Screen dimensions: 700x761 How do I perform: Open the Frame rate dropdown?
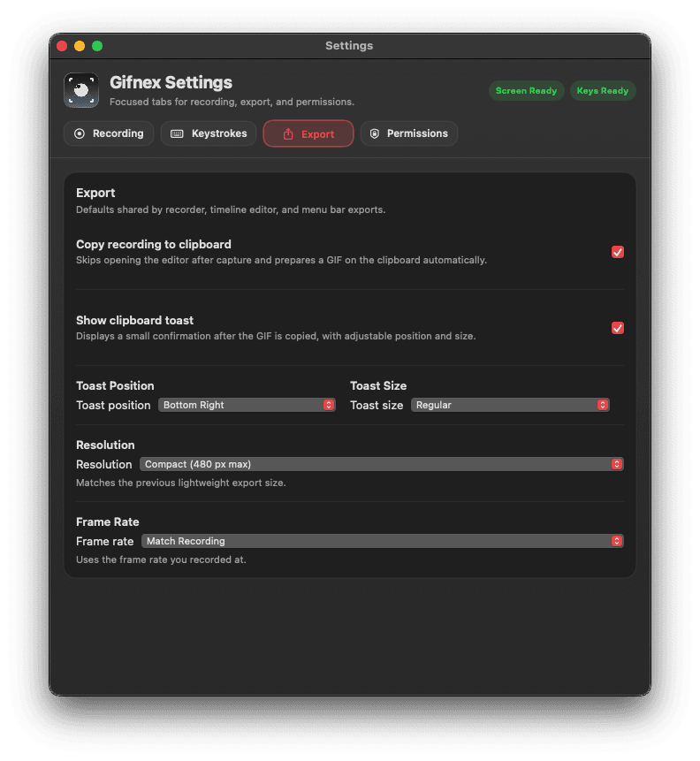383,541
